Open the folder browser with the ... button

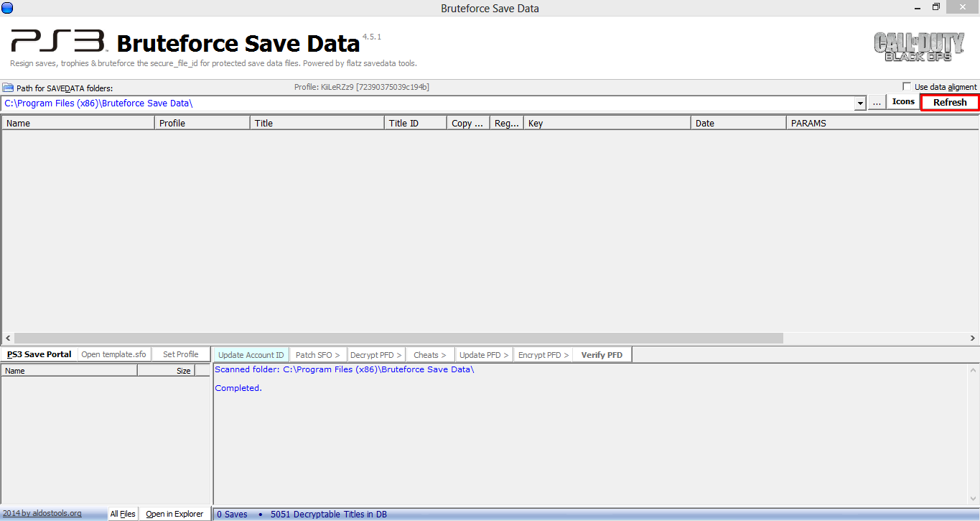pyautogui.click(x=877, y=103)
